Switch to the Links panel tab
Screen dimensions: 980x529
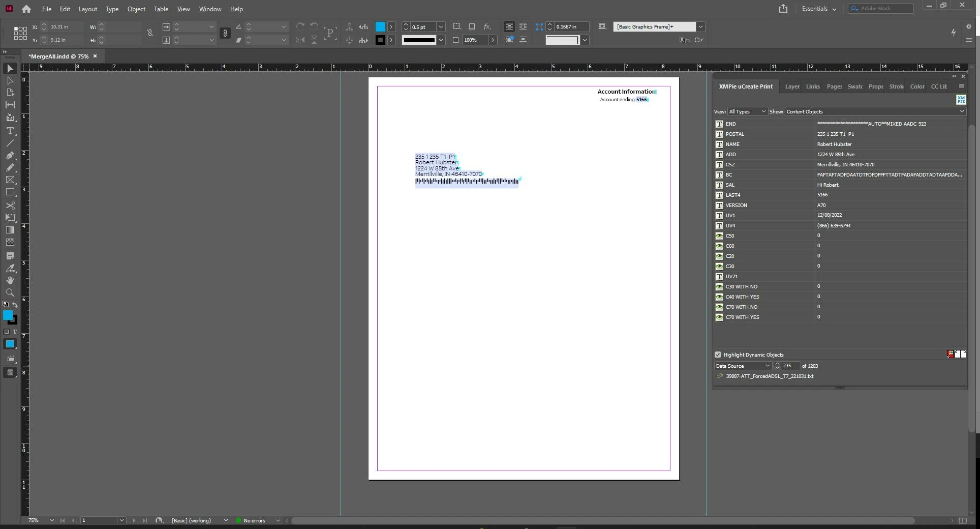(813, 86)
